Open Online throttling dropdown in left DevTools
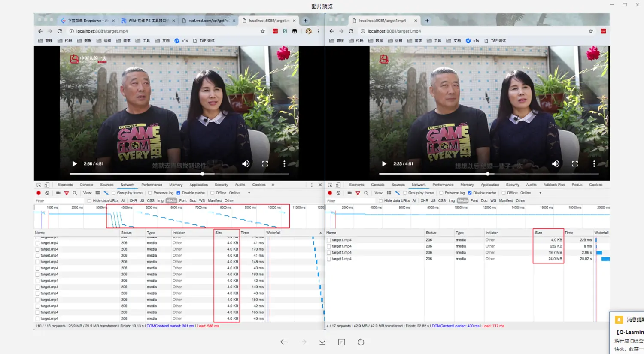The image size is (644, 354). (240, 193)
